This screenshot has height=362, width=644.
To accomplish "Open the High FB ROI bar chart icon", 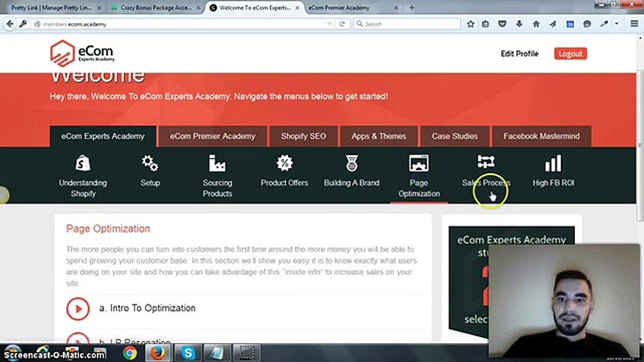I will [553, 163].
